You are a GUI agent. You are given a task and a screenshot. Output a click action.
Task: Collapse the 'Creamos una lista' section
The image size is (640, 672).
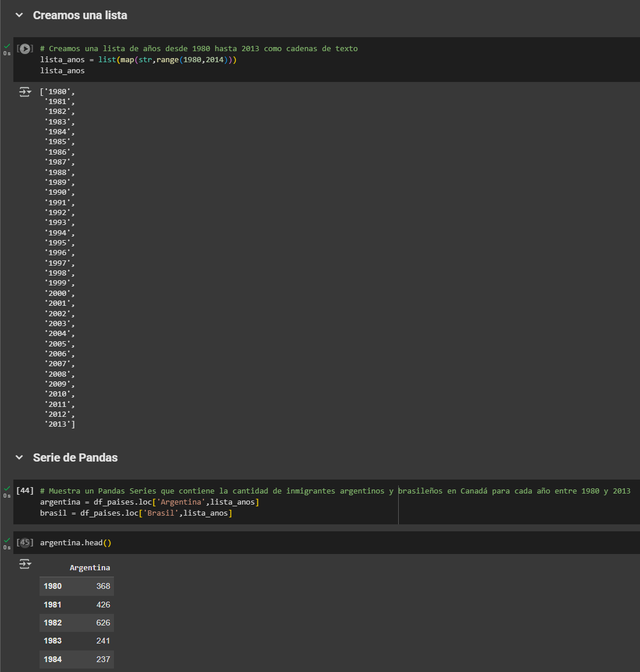point(19,15)
